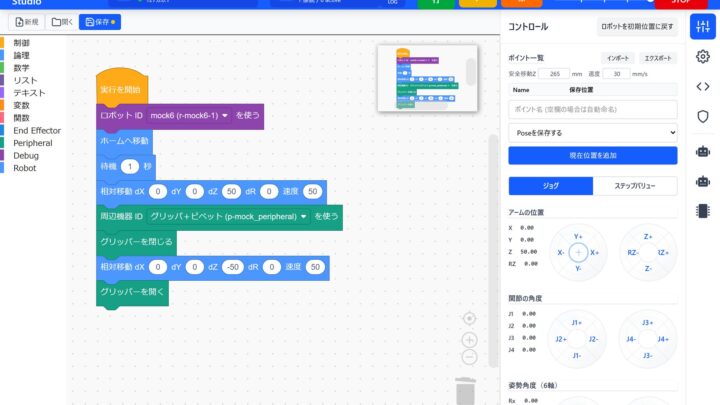720x405 pixels.
Task: Open the chip peripheral icon in sidebar
Action: pyautogui.click(x=703, y=211)
